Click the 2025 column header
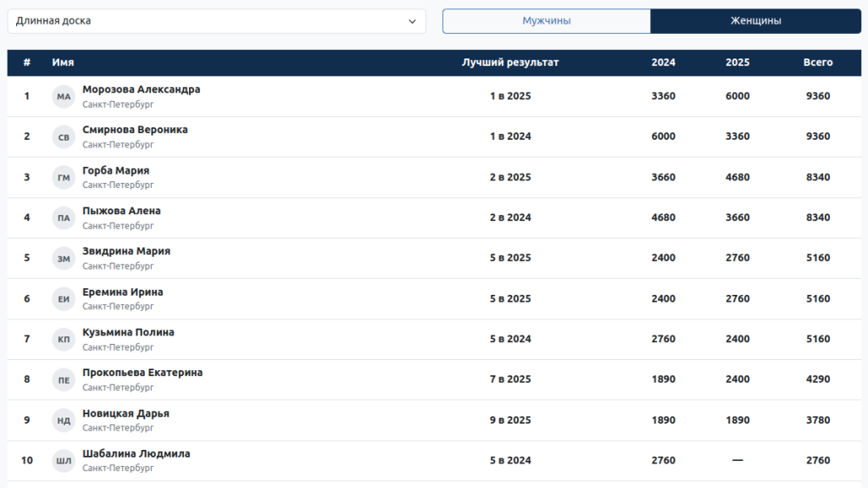This screenshot has height=488, width=868. pos(737,63)
